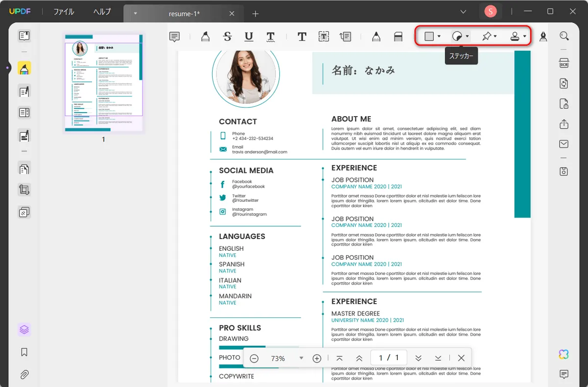Switch to reader mode in left sidebar

pos(24,35)
